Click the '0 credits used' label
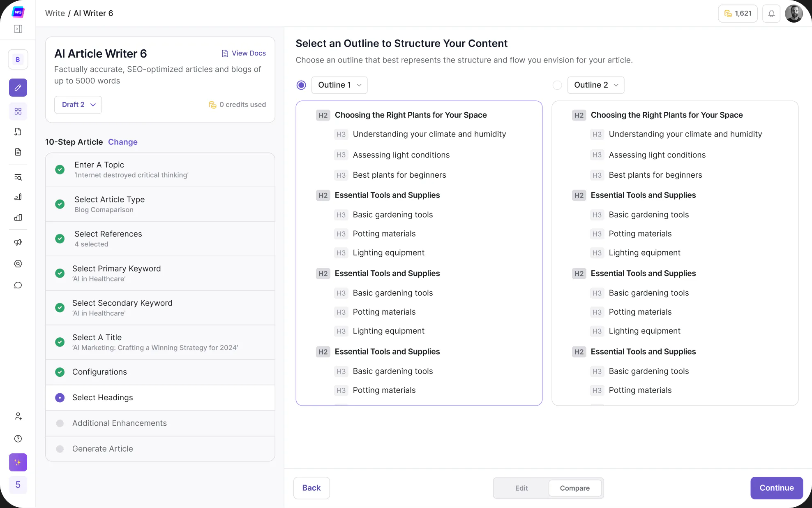The width and height of the screenshot is (812, 508). tap(238, 105)
